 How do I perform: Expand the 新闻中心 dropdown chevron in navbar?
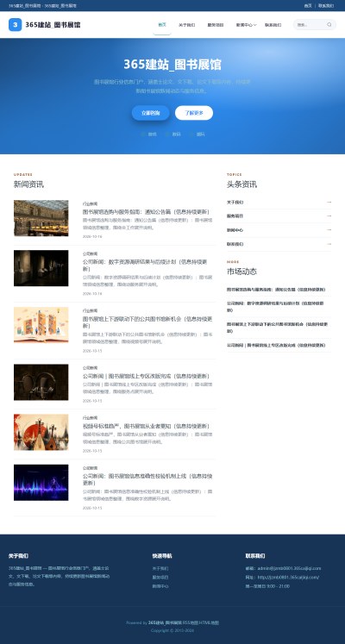tap(255, 25)
